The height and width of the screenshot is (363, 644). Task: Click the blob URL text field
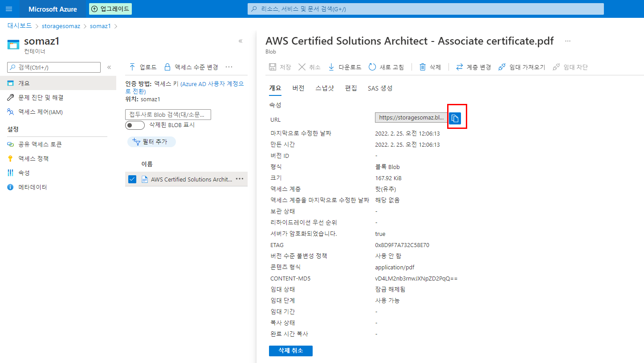click(x=411, y=118)
